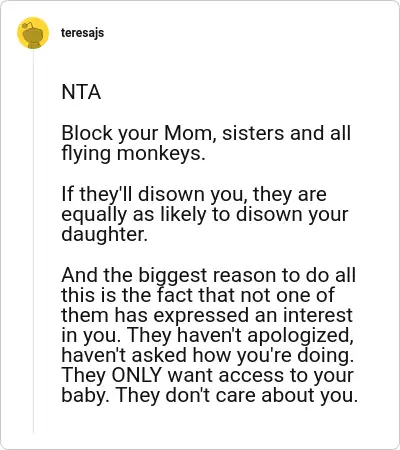Screen dimensions: 400x450
Task: Collapse comment using the vertical thread line
Action: point(33,242)
